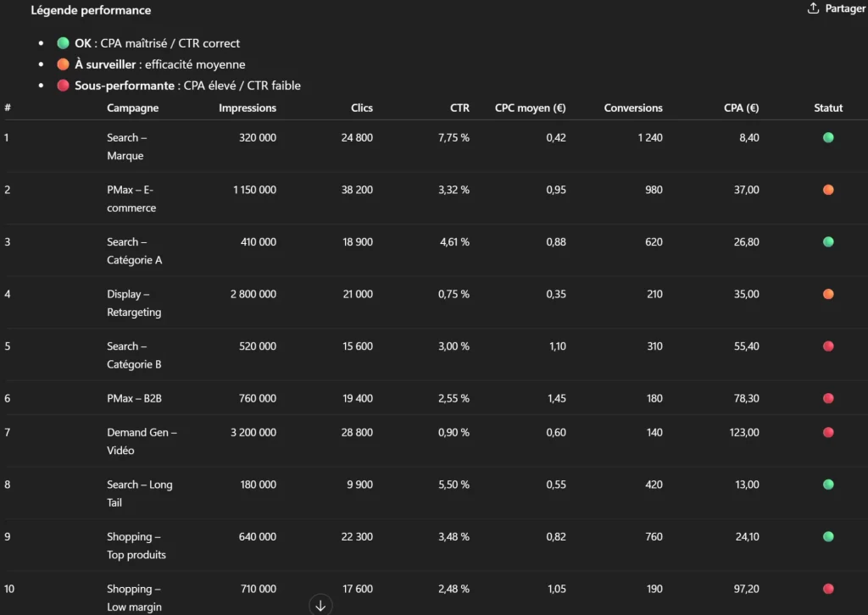The height and width of the screenshot is (615, 868).
Task: Click the CPC moyen (€) column header
Action: (531, 108)
